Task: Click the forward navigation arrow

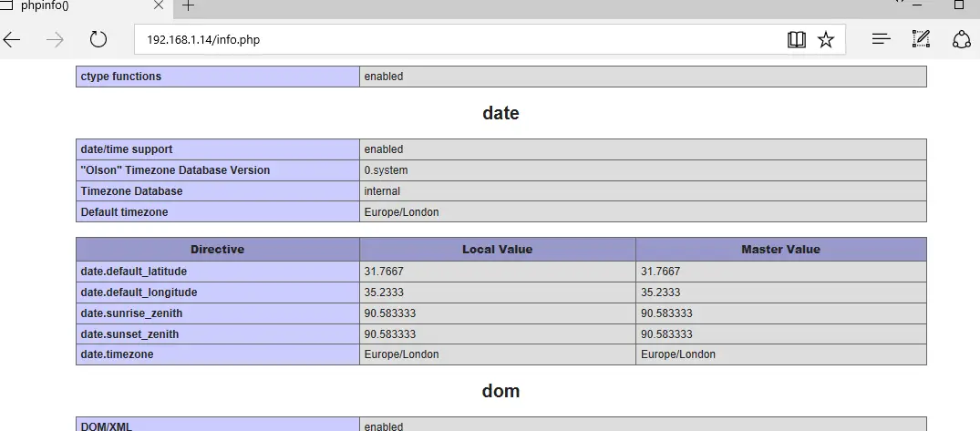Action: pos(55,40)
